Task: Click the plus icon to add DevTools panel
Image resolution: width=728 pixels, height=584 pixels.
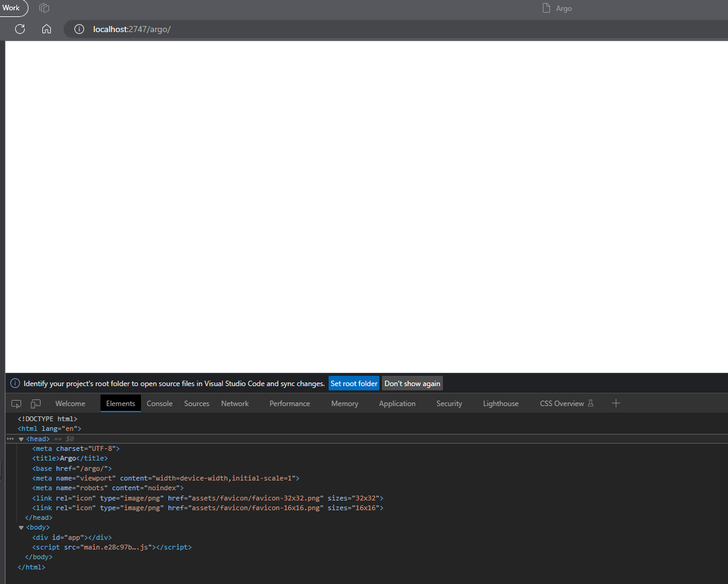Action: pyautogui.click(x=615, y=403)
